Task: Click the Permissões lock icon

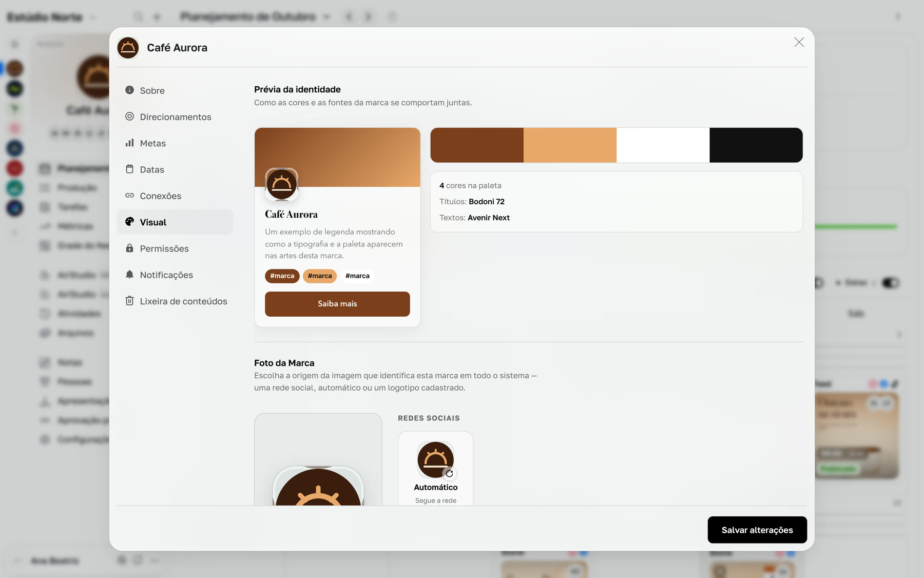Action: click(x=129, y=248)
